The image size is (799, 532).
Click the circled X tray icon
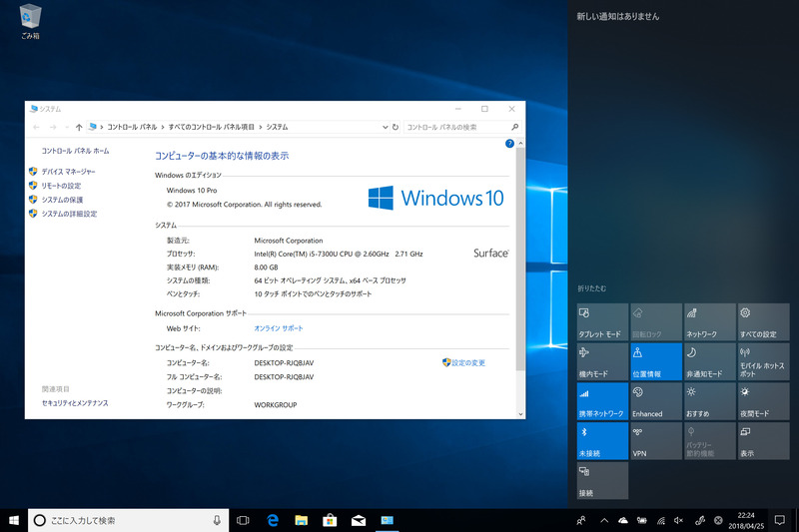point(718,520)
